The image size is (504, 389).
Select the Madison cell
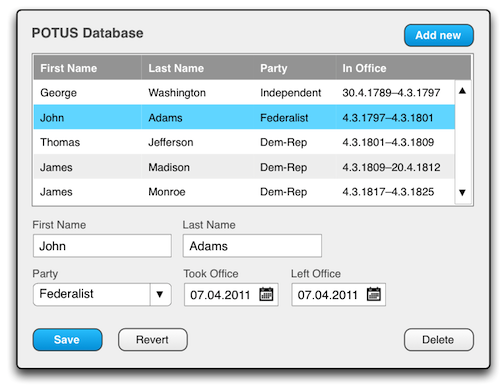(198, 167)
